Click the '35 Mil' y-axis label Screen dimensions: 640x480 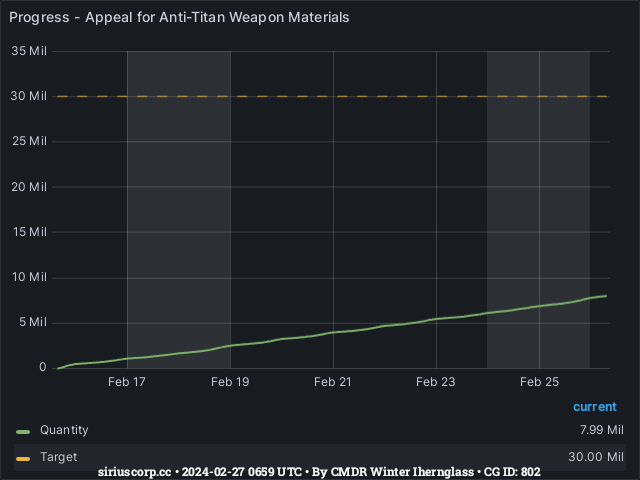click(x=29, y=51)
